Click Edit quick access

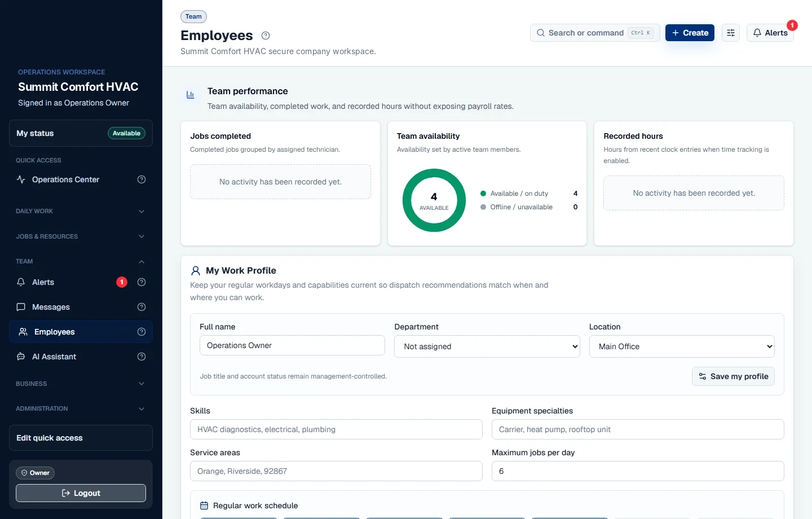(81, 438)
